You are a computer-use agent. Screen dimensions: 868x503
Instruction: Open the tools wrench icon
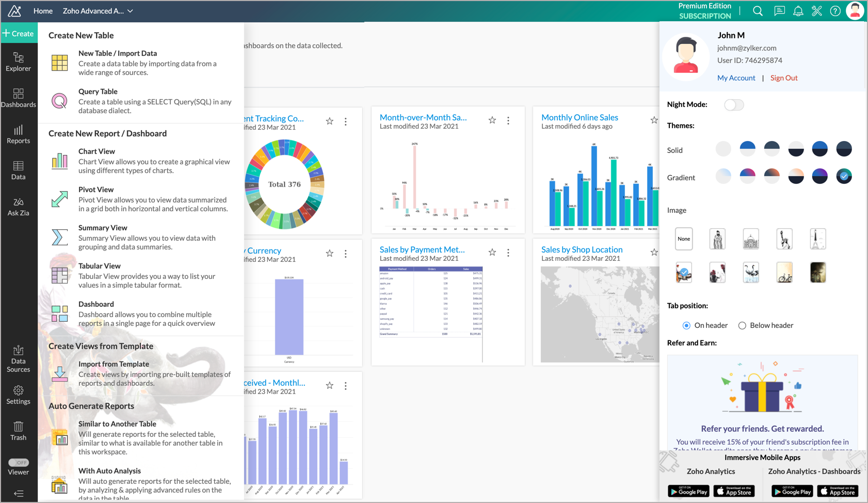816,11
